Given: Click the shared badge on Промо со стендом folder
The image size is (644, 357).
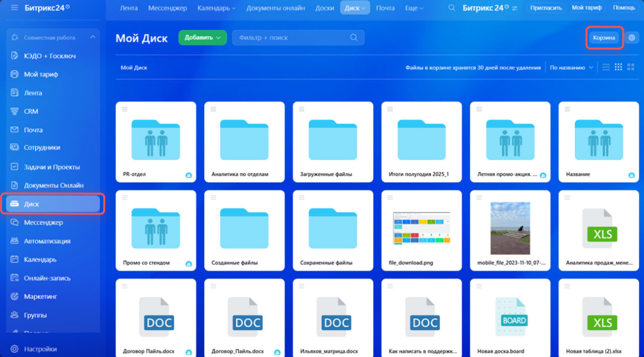Looking at the screenshot, I should 189,263.
